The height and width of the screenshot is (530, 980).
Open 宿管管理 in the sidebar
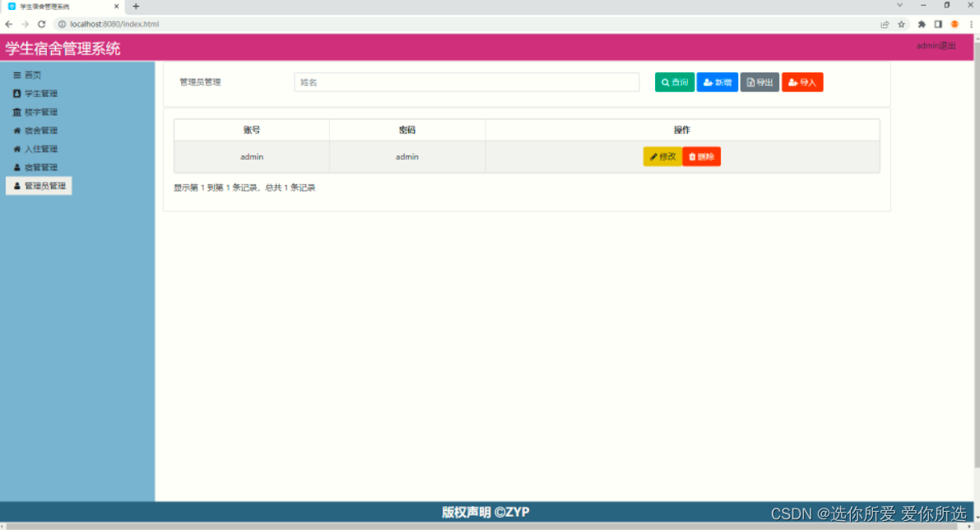(x=35, y=168)
